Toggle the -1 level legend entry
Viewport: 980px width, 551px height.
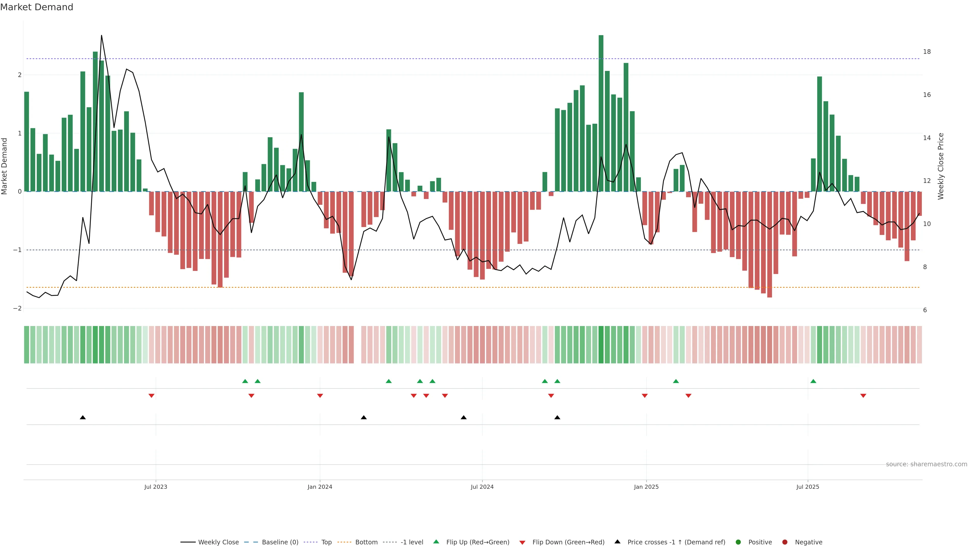point(412,542)
